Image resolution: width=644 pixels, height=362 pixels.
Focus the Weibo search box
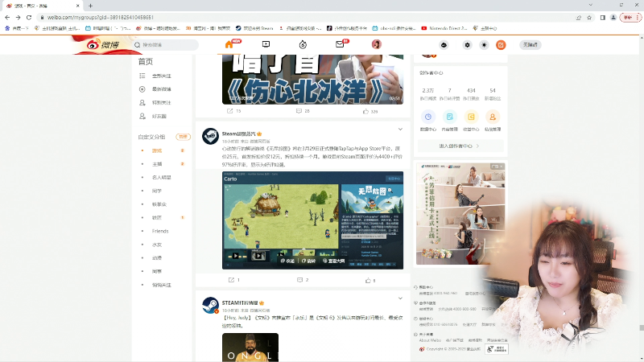[166, 45]
